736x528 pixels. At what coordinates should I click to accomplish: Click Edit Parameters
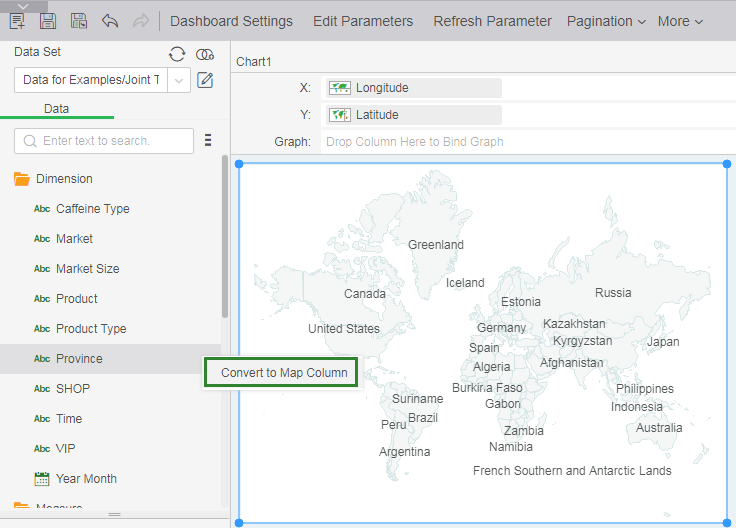[362, 21]
